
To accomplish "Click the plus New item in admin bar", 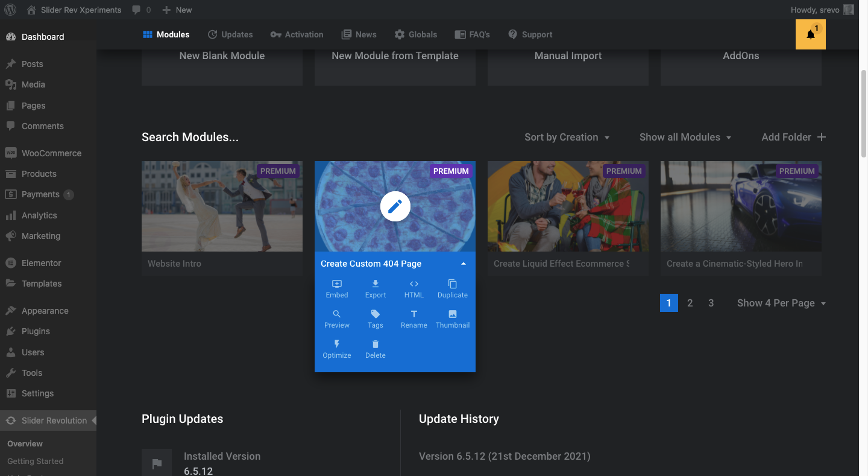I will (177, 10).
